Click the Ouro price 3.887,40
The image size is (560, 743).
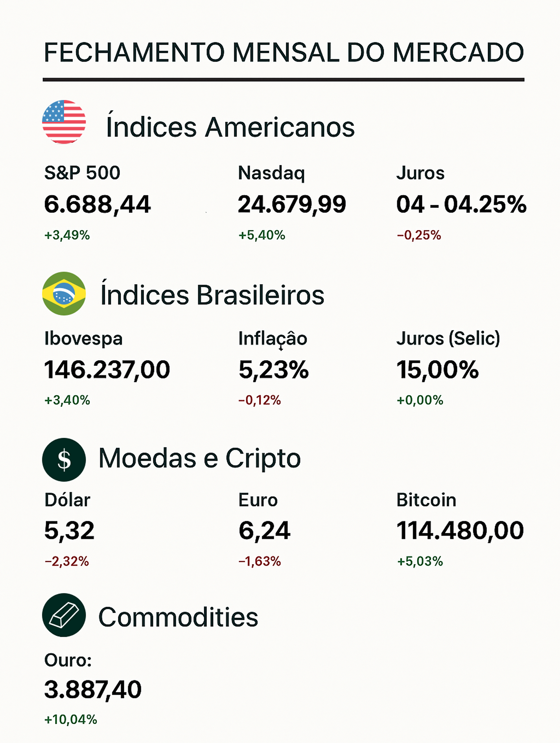click(x=93, y=690)
